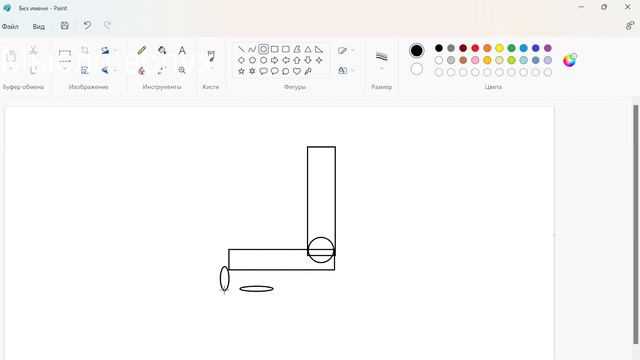Select the Pentagon shape
This screenshot has width=640, height=360.
click(x=252, y=60)
